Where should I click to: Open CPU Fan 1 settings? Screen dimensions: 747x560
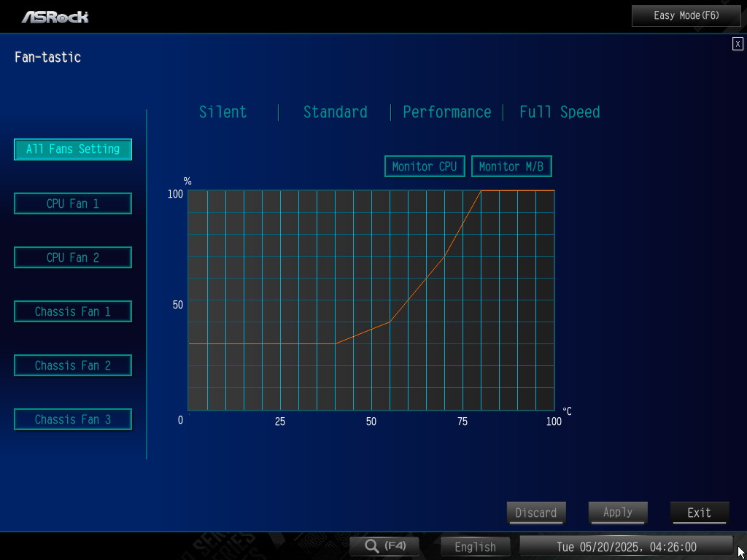[73, 203]
